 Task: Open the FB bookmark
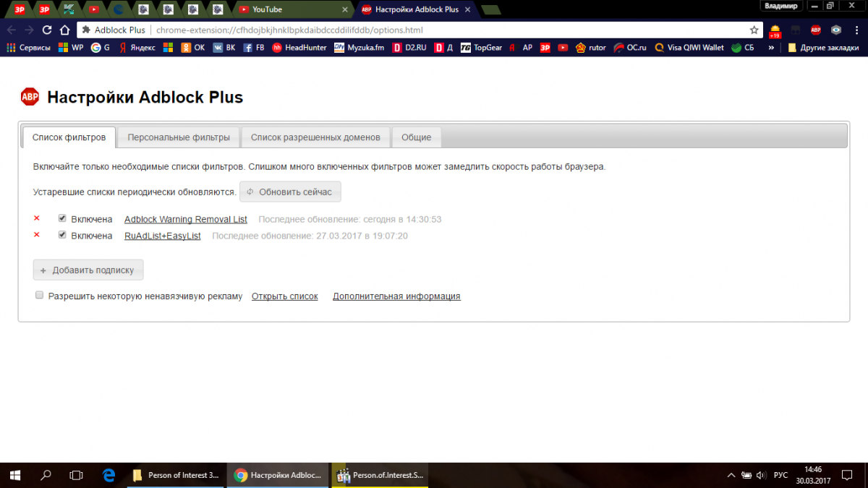(254, 48)
